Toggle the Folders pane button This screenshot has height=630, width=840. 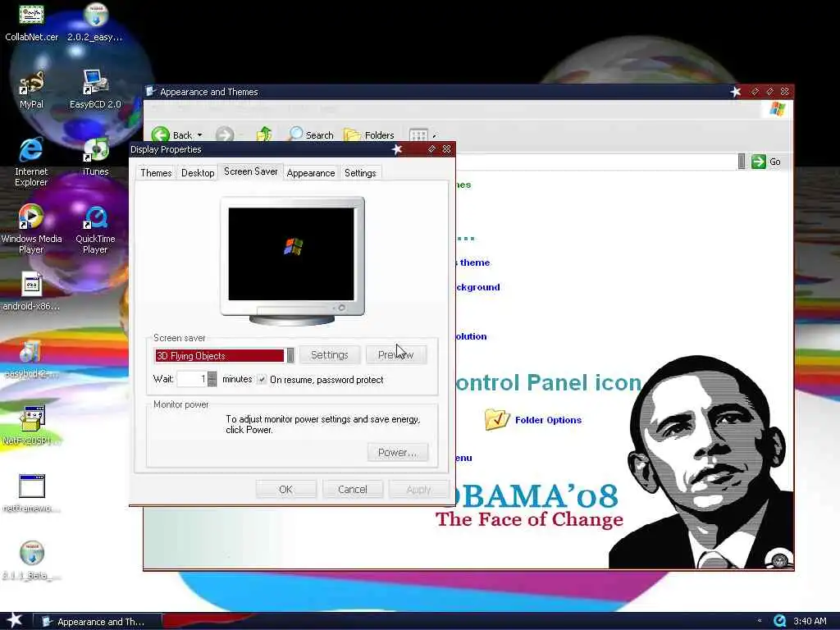pyautogui.click(x=369, y=135)
